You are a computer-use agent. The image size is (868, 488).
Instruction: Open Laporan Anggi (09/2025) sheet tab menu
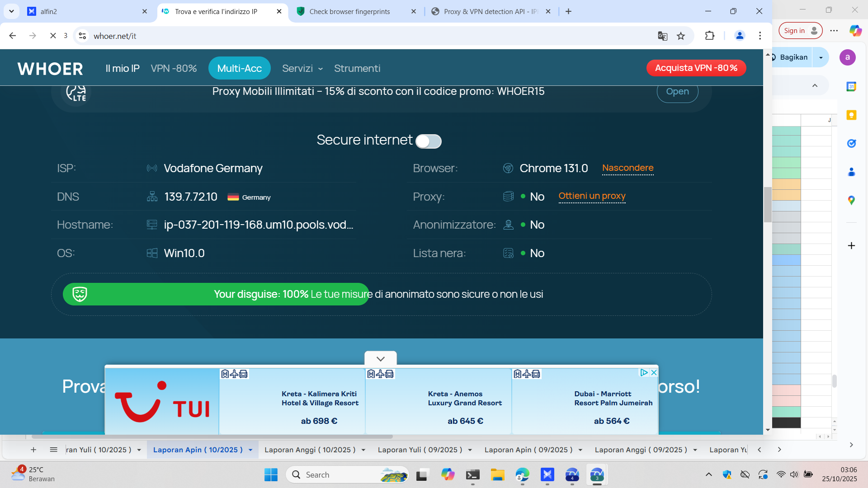click(695, 450)
